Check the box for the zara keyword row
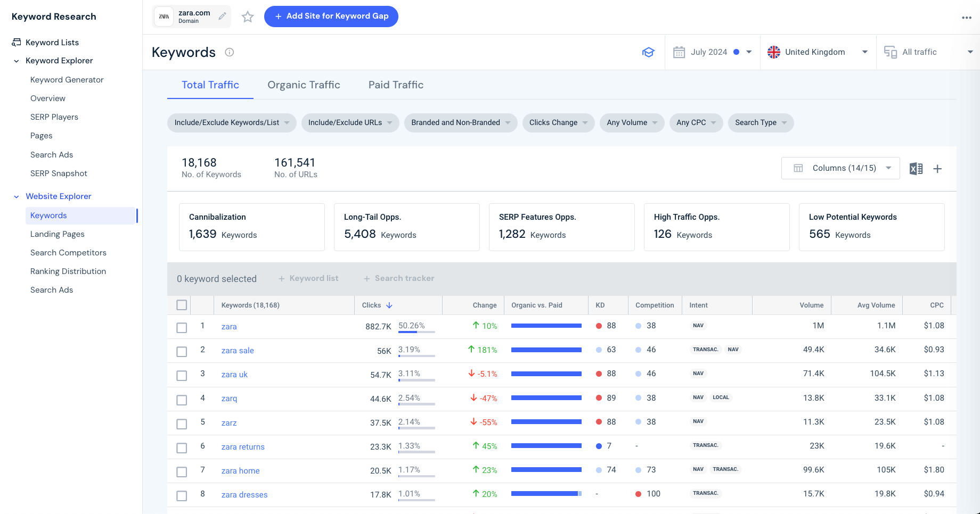The height and width of the screenshot is (514, 980). click(182, 328)
